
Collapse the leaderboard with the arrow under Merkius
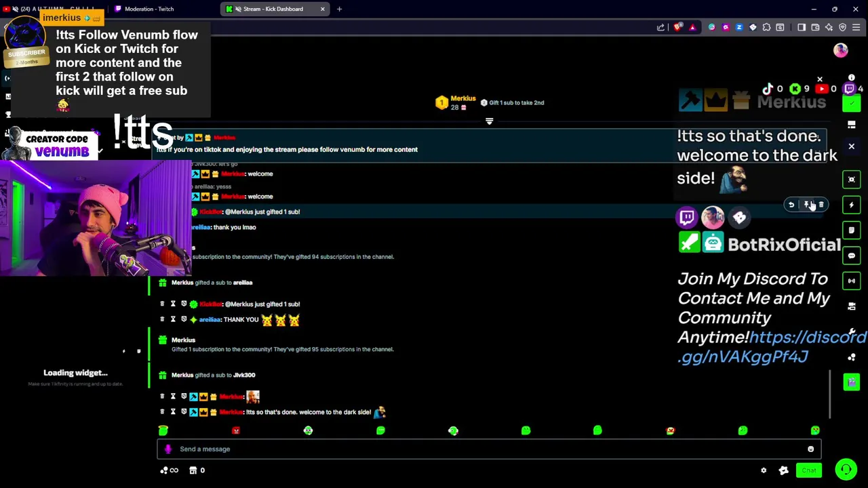tap(489, 121)
